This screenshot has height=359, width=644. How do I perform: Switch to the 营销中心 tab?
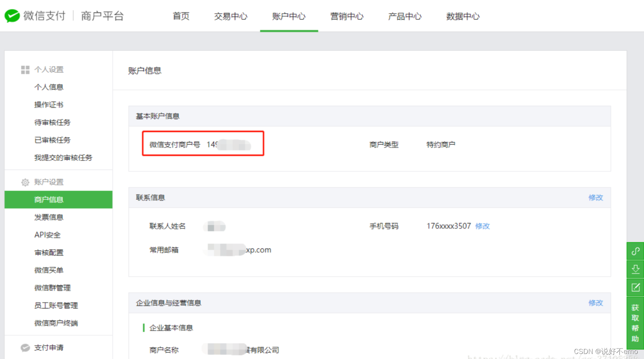(347, 16)
